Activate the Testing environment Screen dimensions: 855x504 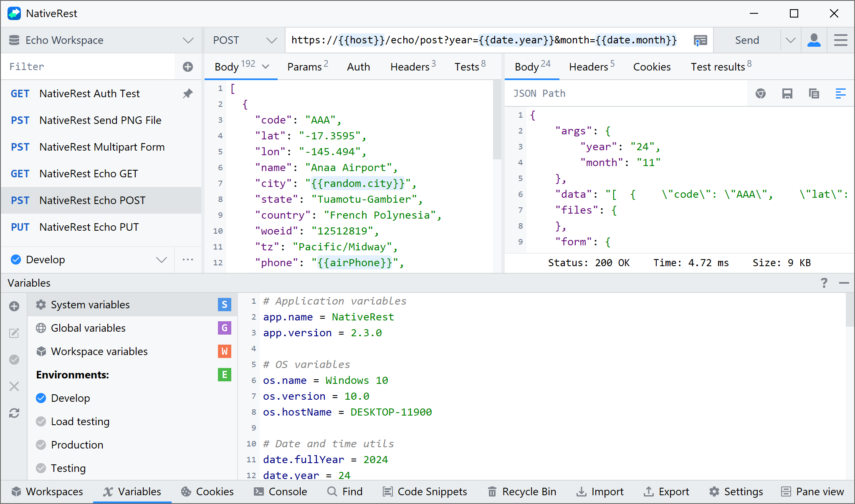tap(68, 468)
